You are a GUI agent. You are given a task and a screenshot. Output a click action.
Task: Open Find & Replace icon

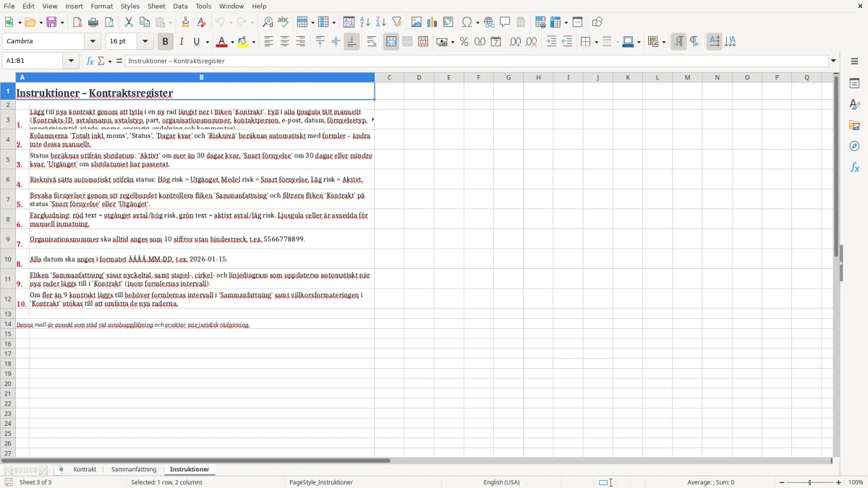click(268, 22)
